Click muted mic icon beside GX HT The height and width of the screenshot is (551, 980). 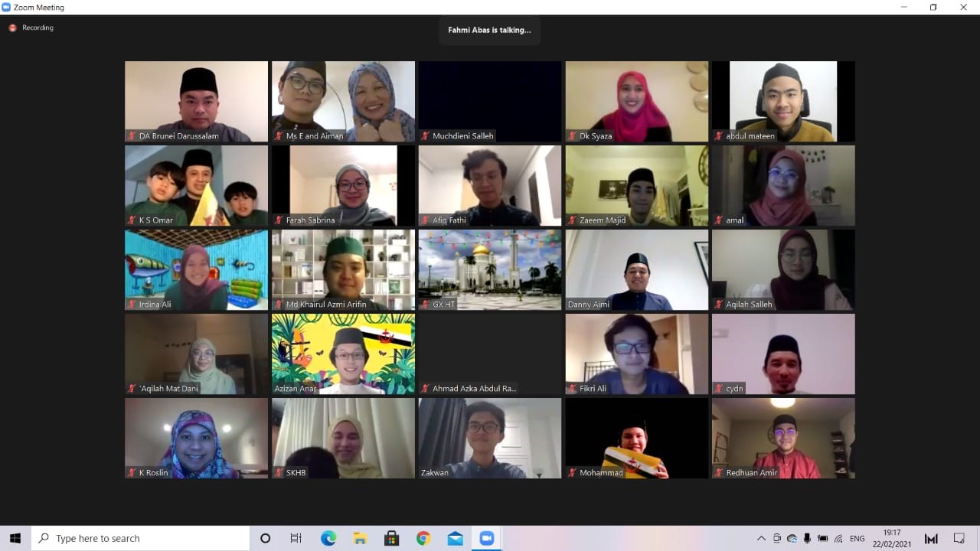(x=426, y=305)
